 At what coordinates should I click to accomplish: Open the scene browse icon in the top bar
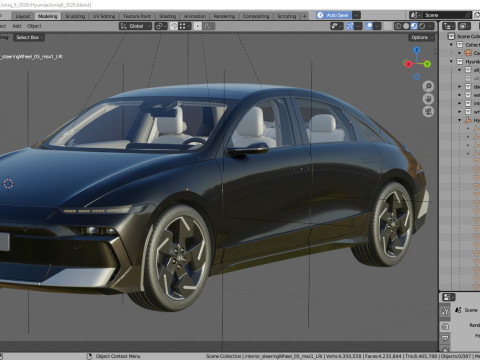point(415,15)
